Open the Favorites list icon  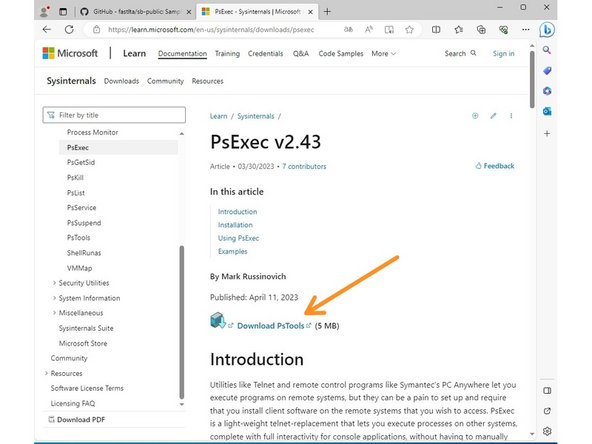click(x=458, y=29)
